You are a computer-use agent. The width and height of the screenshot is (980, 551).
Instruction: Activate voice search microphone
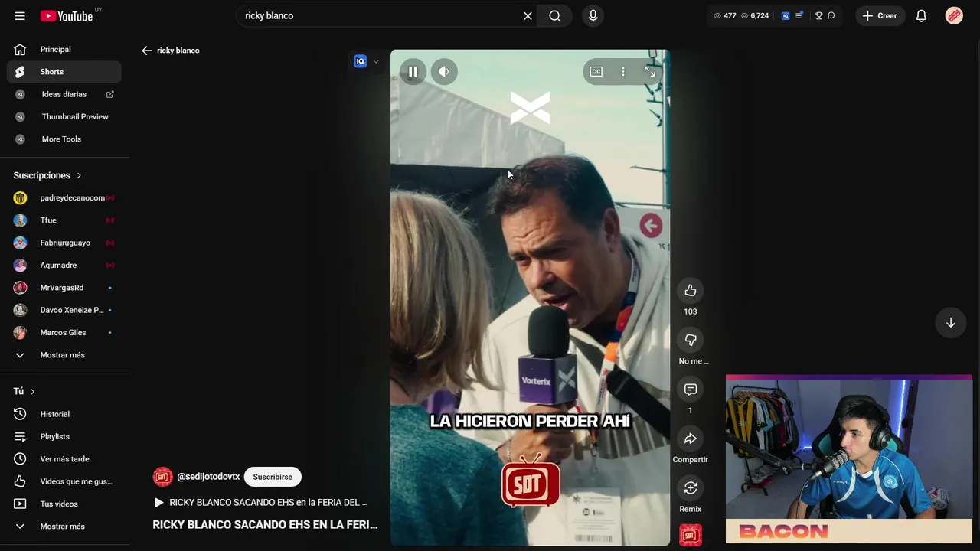[593, 15]
